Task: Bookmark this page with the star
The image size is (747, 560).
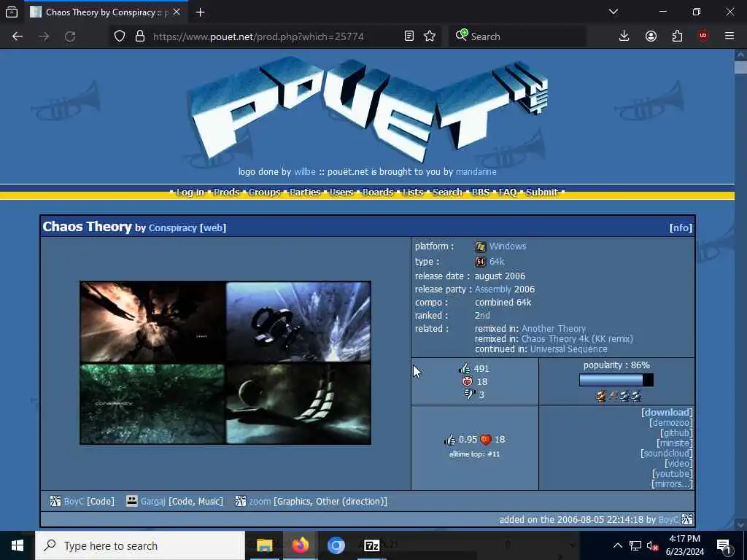Action: click(430, 36)
